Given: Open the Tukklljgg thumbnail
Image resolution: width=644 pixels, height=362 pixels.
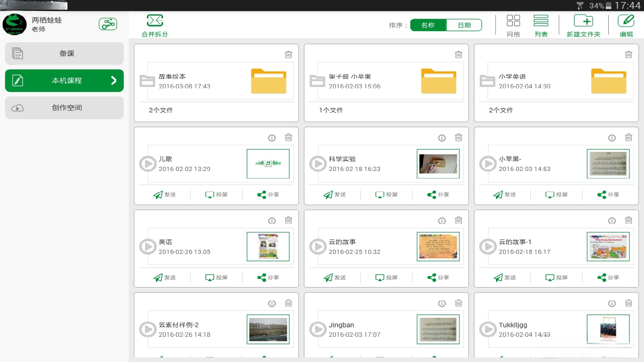Looking at the screenshot, I should (x=608, y=329).
